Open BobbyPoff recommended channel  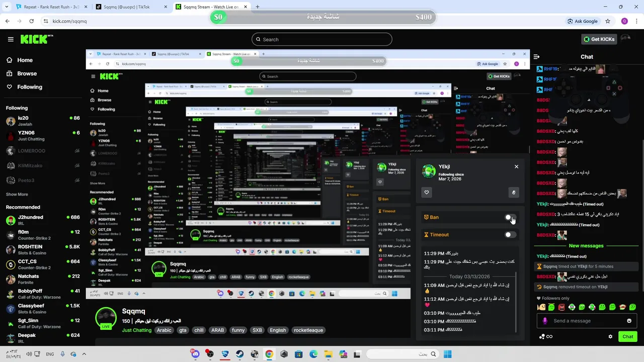click(x=42, y=294)
